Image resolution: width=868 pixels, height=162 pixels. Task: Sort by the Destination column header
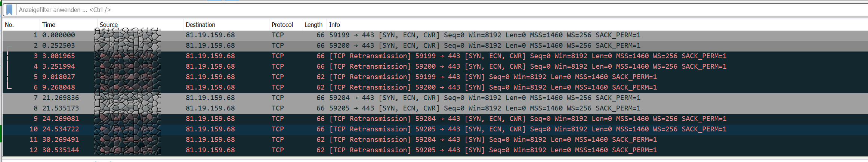tap(200, 25)
